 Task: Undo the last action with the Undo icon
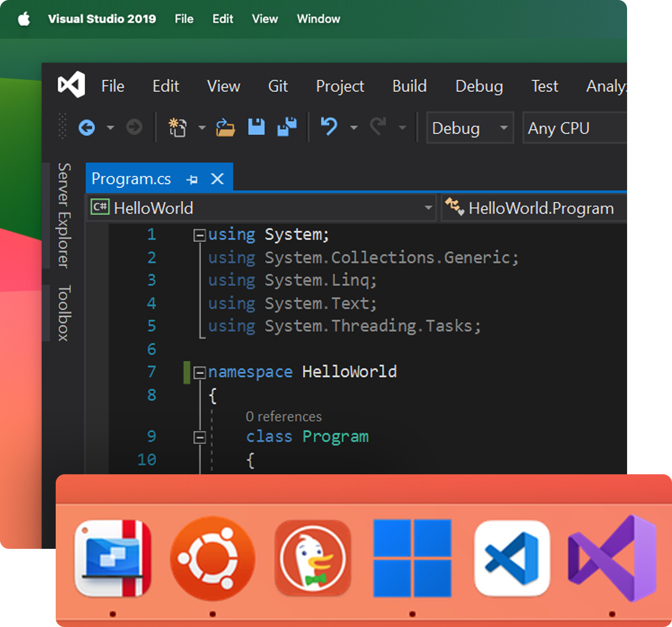[328, 127]
